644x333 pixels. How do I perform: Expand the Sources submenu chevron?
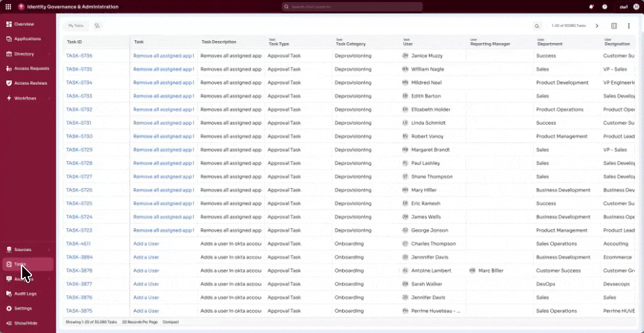tap(49, 249)
